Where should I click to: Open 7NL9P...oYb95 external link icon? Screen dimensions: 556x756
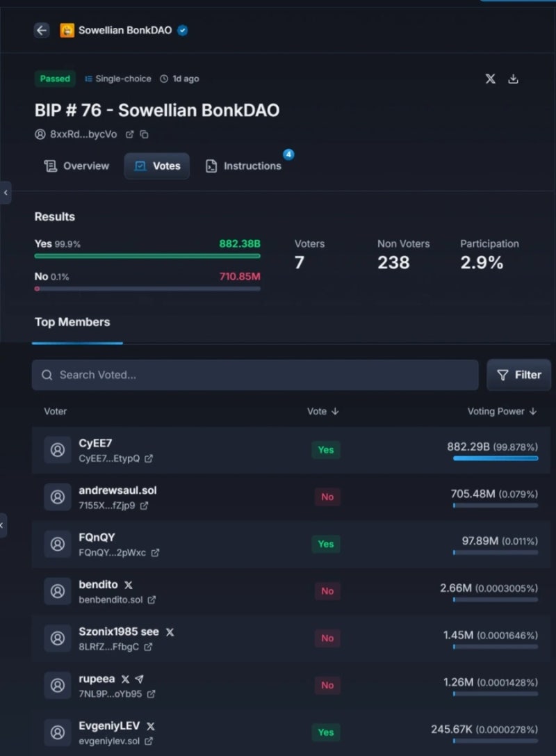point(151,694)
